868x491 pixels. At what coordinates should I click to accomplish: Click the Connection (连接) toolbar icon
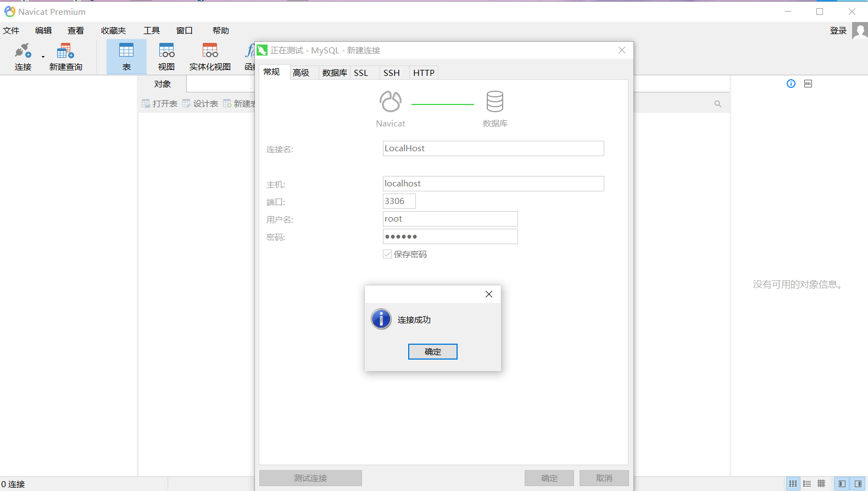click(x=23, y=57)
